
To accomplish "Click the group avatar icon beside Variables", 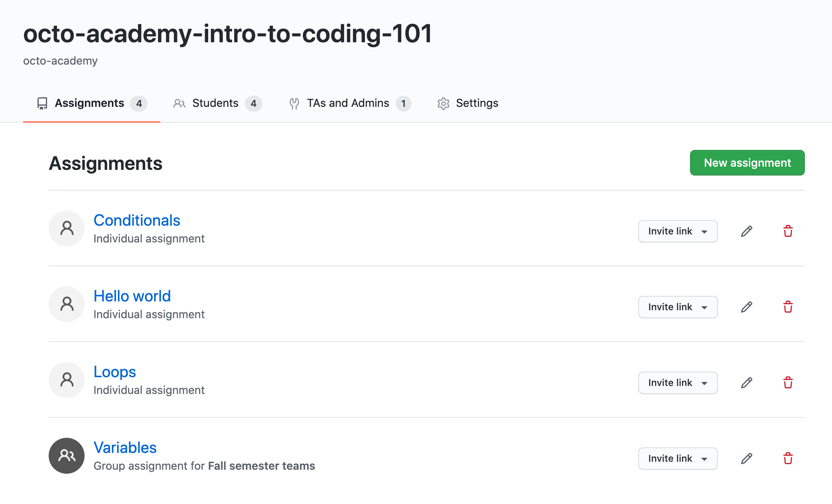I will click(67, 456).
